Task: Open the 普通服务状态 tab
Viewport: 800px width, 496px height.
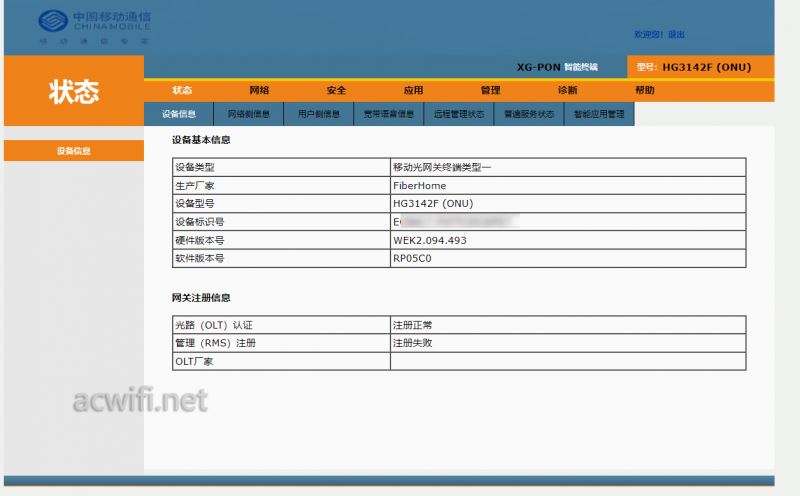Action: pos(529,114)
